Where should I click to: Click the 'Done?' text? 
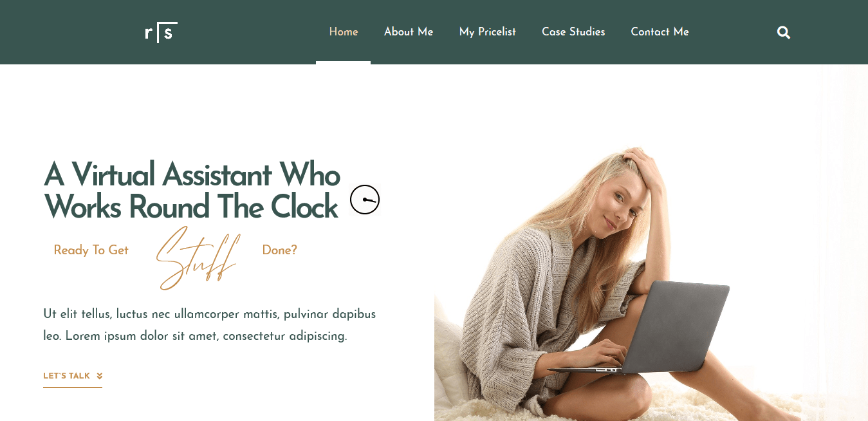[280, 250]
